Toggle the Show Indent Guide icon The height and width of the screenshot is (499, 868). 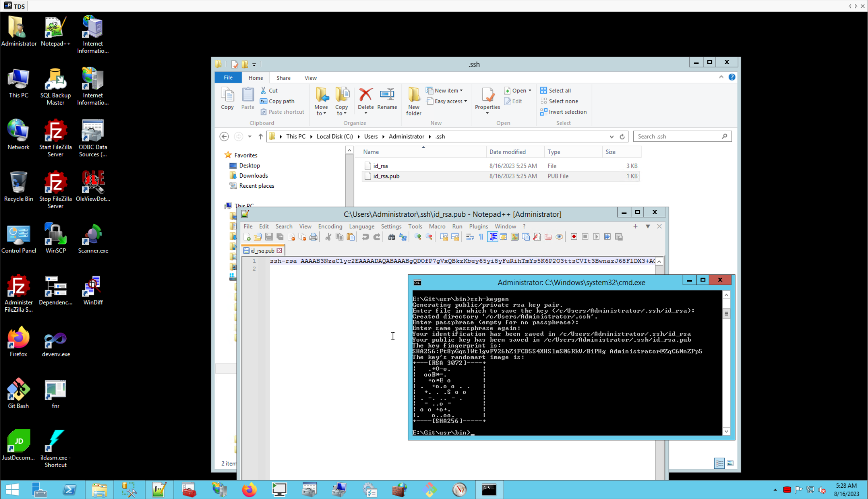492,237
